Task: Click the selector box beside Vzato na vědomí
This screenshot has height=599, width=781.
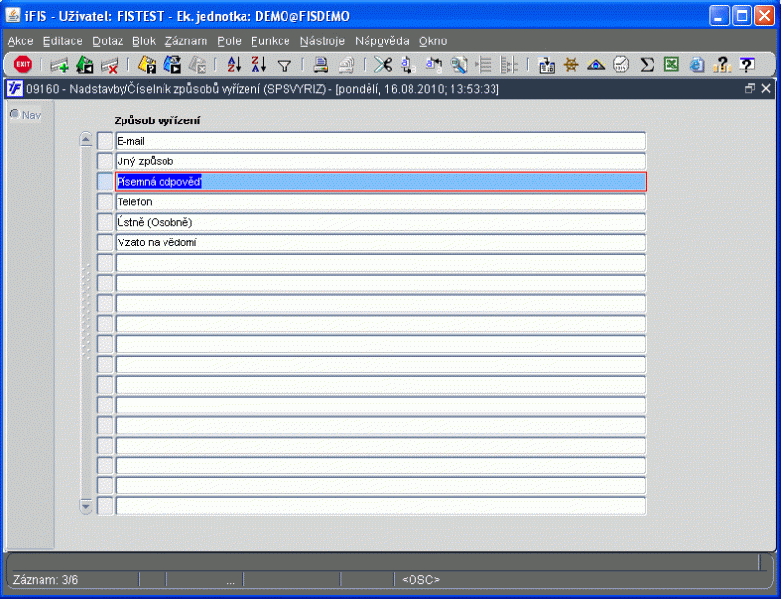Action: pos(105,242)
